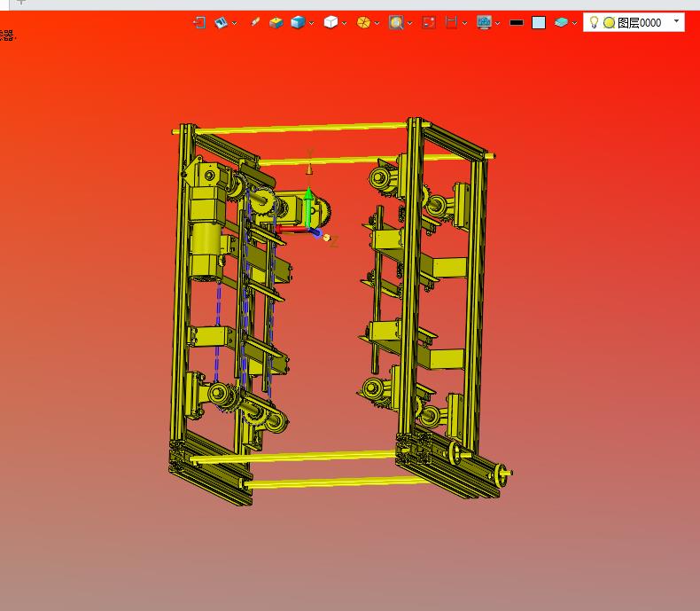Expand arrow next to zoom magnifier
This screenshot has height=611, width=700.
click(x=410, y=23)
